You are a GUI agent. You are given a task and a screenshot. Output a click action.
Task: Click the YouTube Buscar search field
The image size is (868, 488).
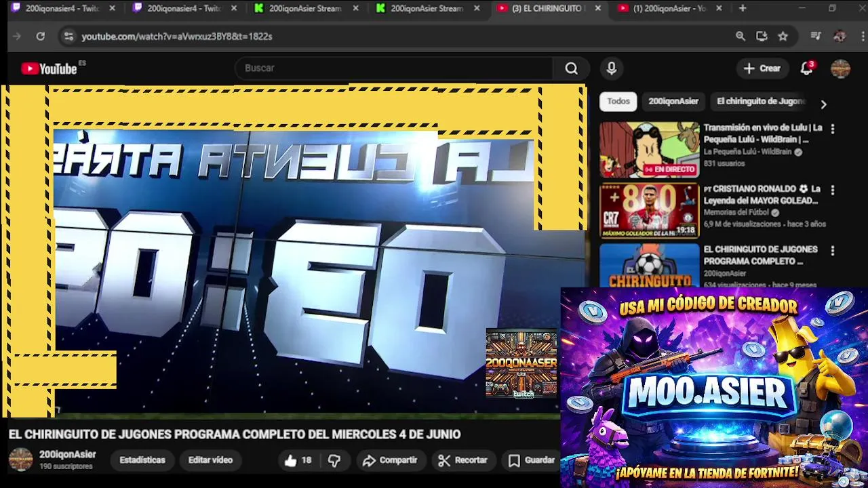[x=393, y=68]
